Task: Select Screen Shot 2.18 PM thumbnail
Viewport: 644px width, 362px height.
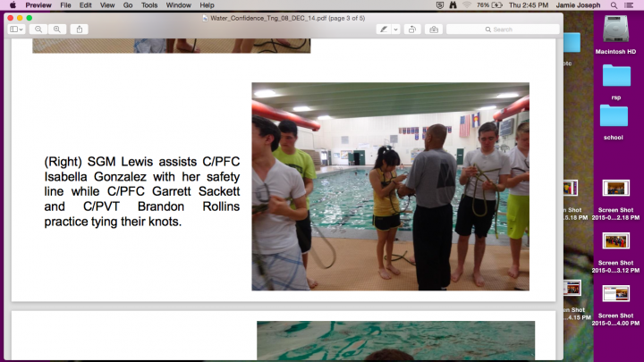Action: click(615, 200)
